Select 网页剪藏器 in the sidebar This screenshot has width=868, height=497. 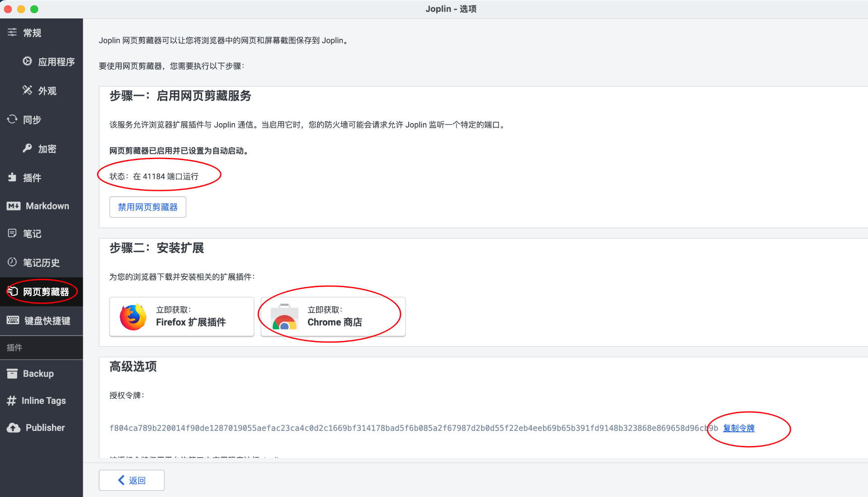coord(46,292)
